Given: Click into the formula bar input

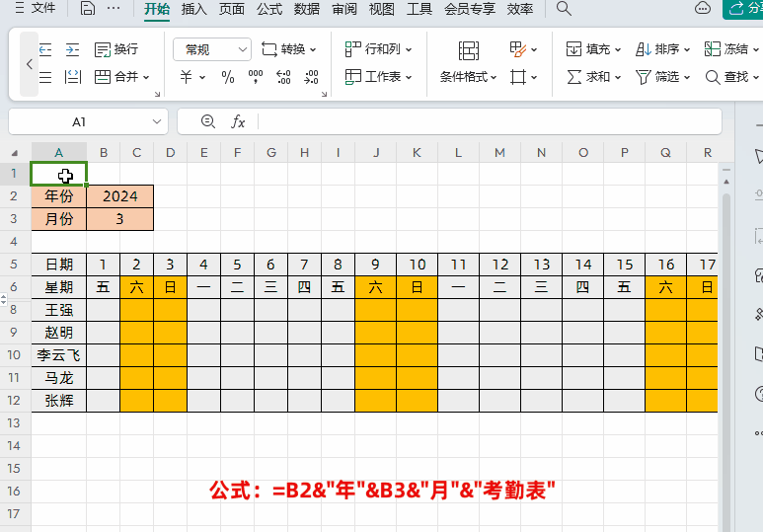Looking at the screenshot, I should (x=489, y=121).
